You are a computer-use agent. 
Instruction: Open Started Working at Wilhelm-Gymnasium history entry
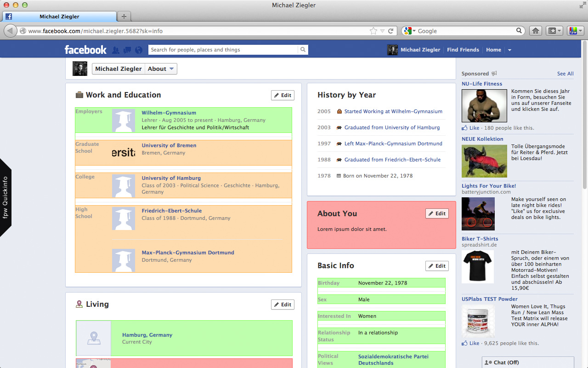[x=393, y=111]
